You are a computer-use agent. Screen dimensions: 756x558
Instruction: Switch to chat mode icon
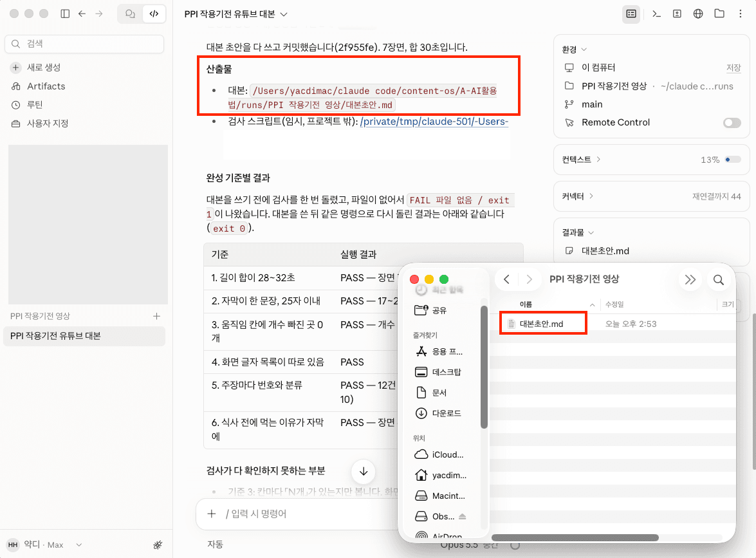(x=130, y=14)
